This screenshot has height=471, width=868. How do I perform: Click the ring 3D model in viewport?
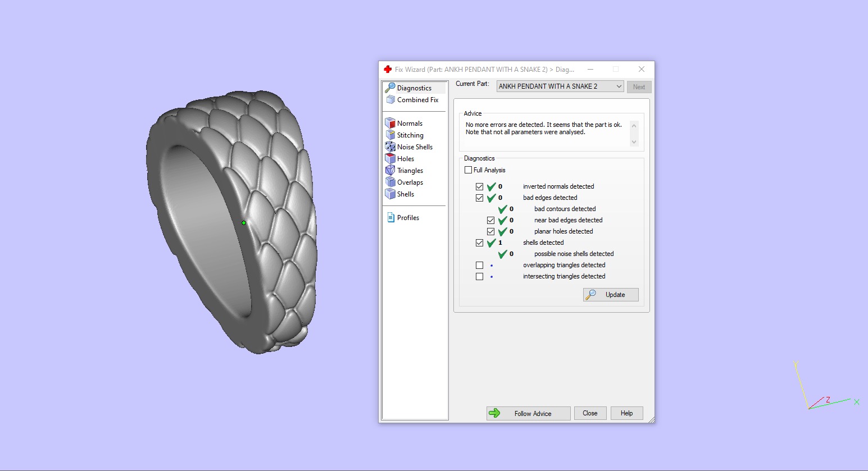click(230, 222)
